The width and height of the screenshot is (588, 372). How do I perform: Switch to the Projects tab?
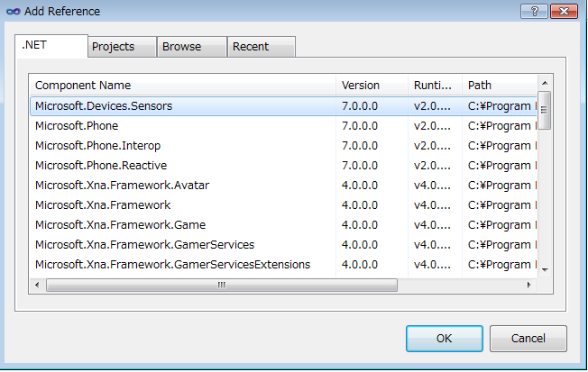(x=123, y=47)
